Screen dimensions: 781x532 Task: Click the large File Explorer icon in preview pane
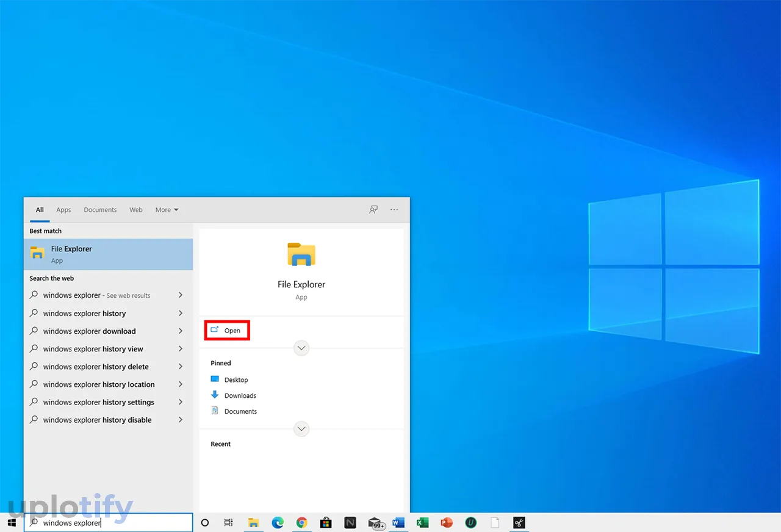tap(301, 254)
